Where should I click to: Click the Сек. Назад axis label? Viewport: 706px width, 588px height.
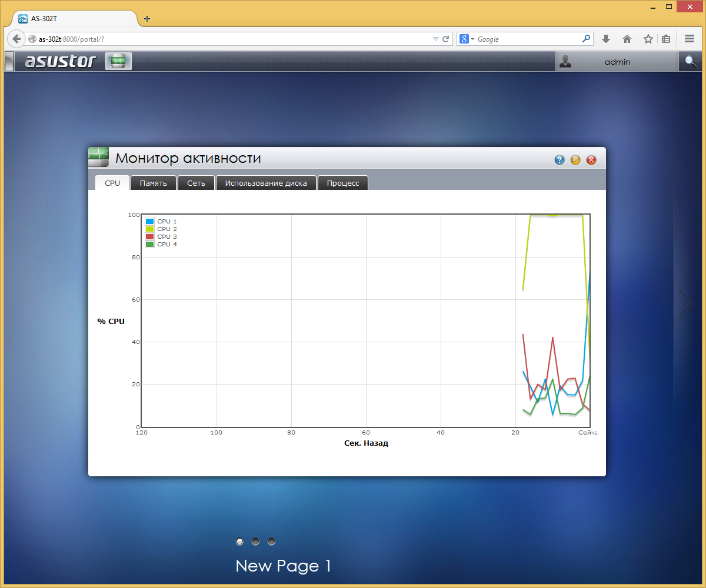(x=366, y=443)
